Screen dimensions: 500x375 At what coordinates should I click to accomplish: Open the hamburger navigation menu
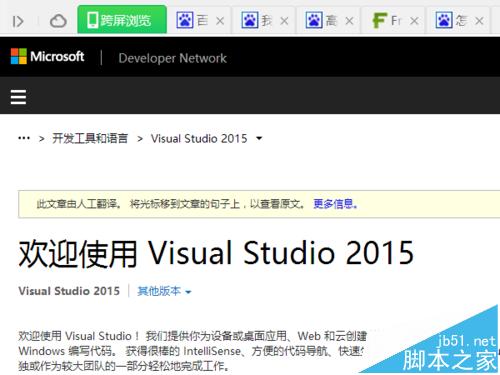coord(18,97)
